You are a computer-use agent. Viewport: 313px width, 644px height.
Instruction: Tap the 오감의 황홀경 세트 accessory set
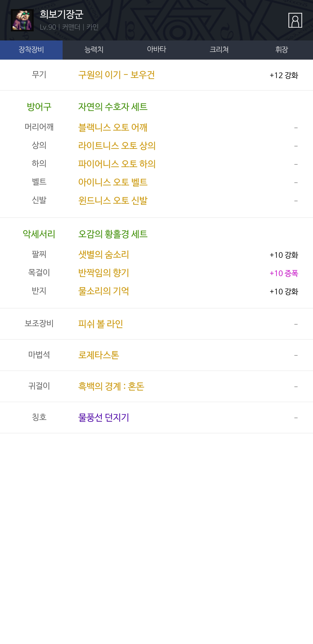pyautogui.click(x=113, y=234)
